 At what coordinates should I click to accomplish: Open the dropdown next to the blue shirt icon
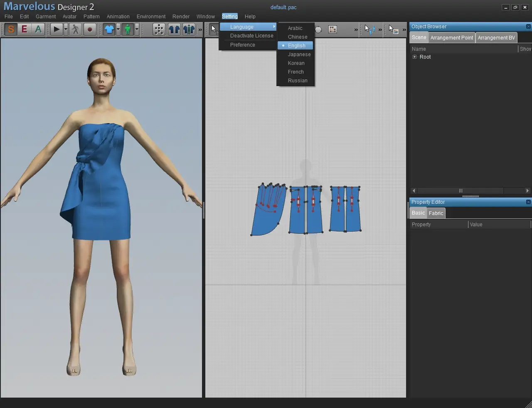click(x=118, y=29)
